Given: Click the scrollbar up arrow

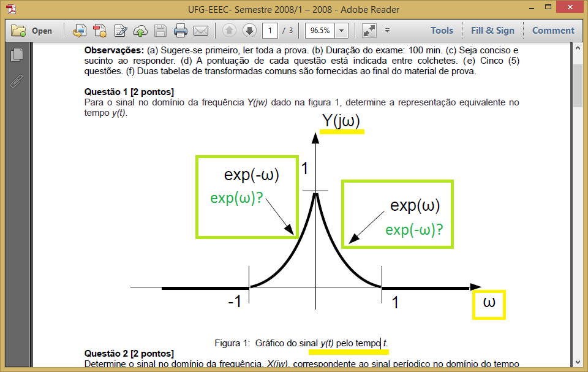Looking at the screenshot, I should [578, 48].
